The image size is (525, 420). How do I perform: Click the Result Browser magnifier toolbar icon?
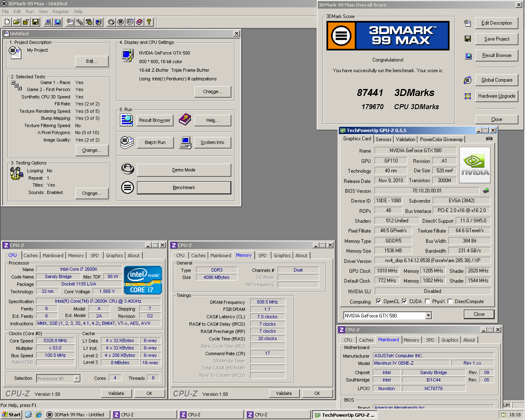[57, 22]
